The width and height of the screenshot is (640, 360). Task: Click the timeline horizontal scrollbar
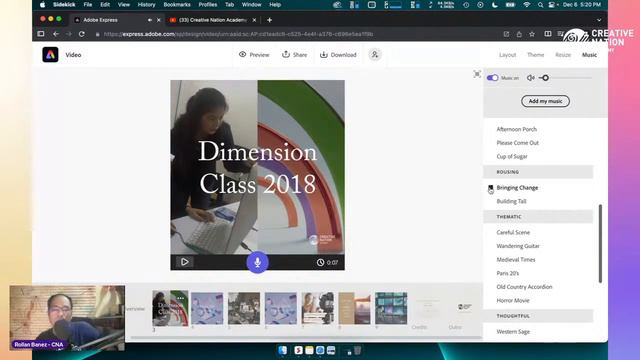306,338
